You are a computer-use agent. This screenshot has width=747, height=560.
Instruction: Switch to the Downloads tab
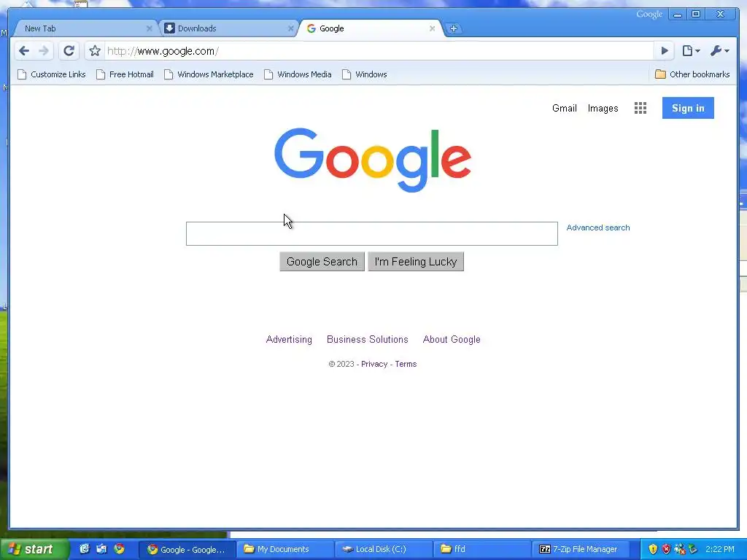point(228,28)
